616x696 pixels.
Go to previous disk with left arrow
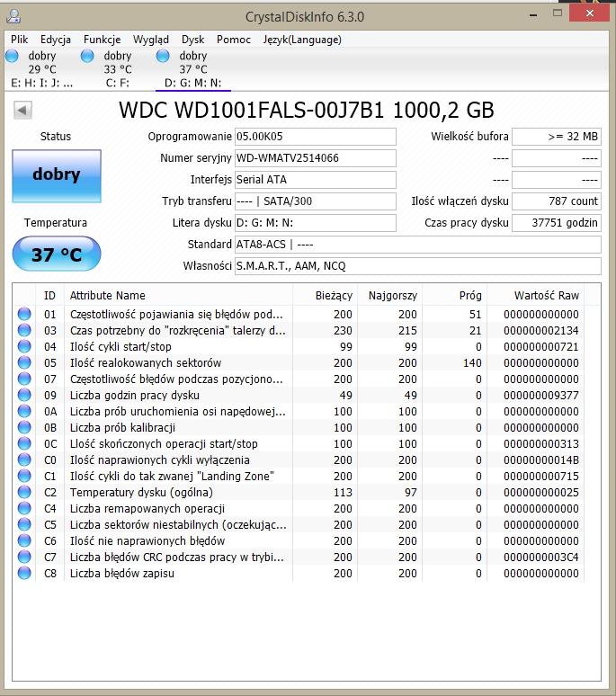[22, 110]
